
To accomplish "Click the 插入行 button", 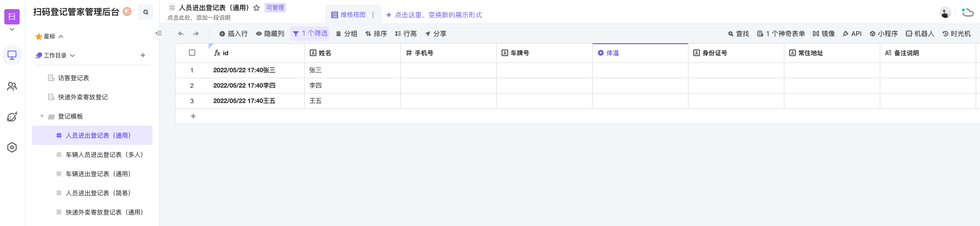I will (x=233, y=34).
